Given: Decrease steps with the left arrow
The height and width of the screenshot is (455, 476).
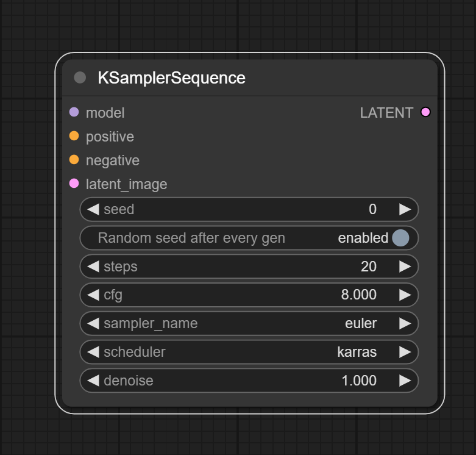Looking at the screenshot, I should coord(93,267).
